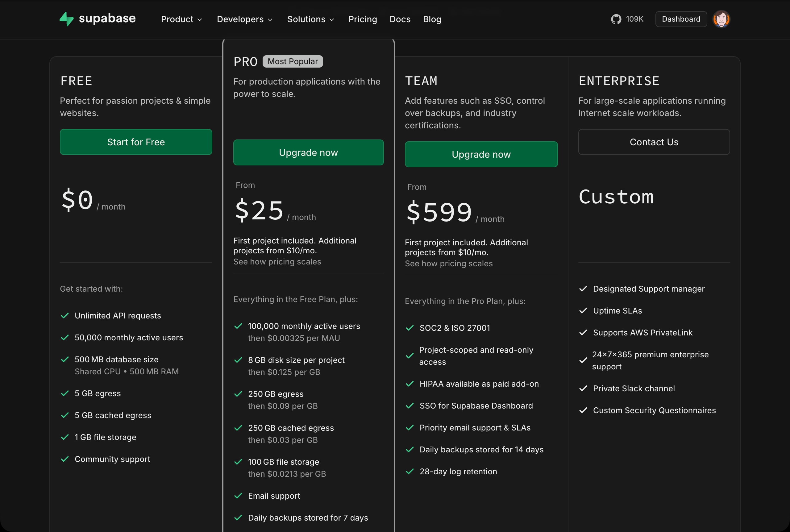Click the 109K GitHub star count
The height and width of the screenshot is (532, 790).
(x=634, y=19)
